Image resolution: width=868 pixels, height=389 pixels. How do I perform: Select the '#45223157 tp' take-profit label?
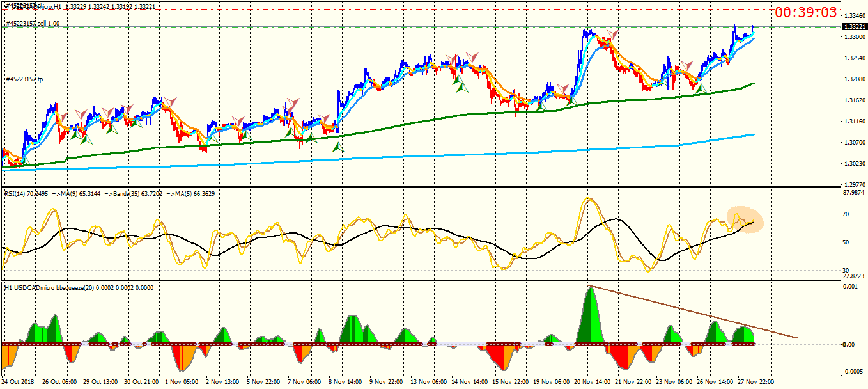click(25, 79)
